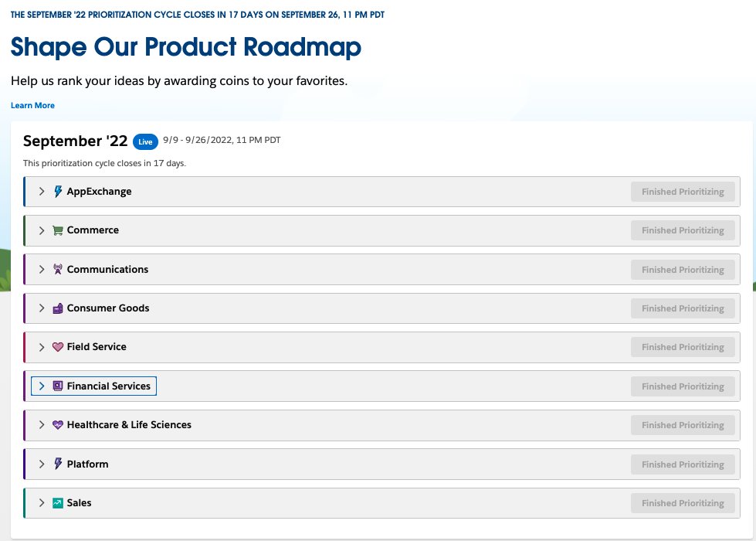Viewport: 756px width, 541px height.
Task: Click the Healthcare & Life Sciences heart icon
Action: pos(58,425)
